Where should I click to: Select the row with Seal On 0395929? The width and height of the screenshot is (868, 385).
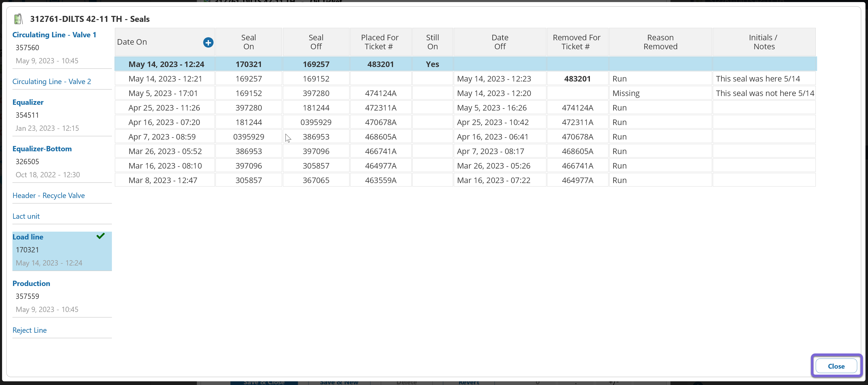(248, 137)
